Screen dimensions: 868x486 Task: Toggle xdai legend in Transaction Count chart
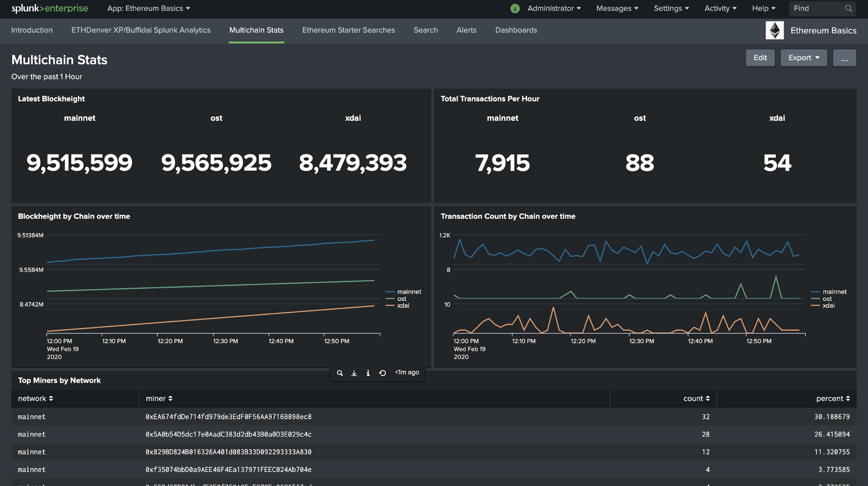823,305
